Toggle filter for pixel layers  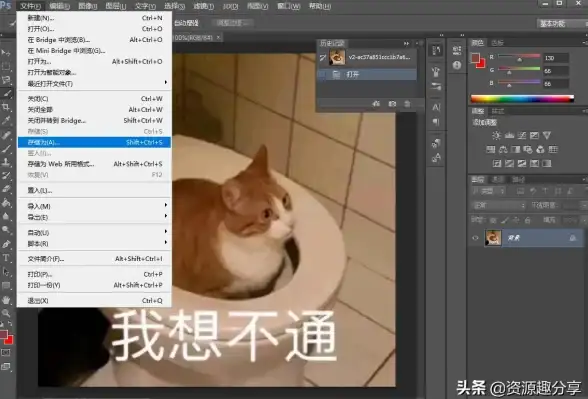(520, 191)
